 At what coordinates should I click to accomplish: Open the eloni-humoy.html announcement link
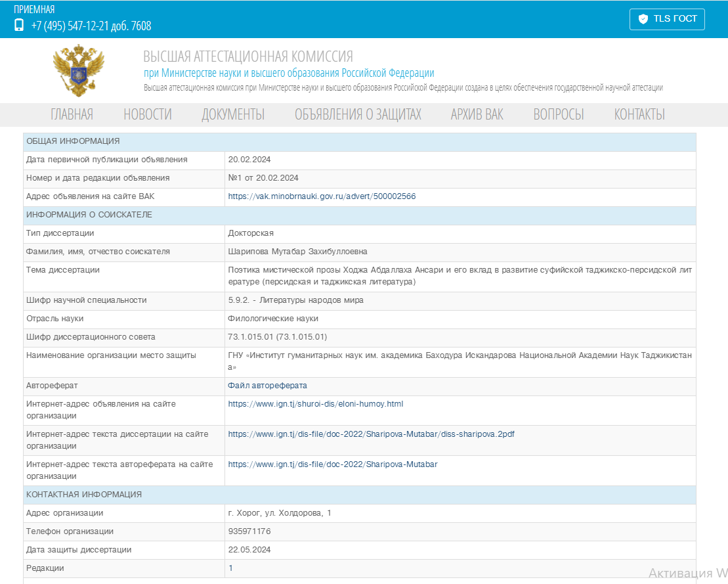(316, 404)
